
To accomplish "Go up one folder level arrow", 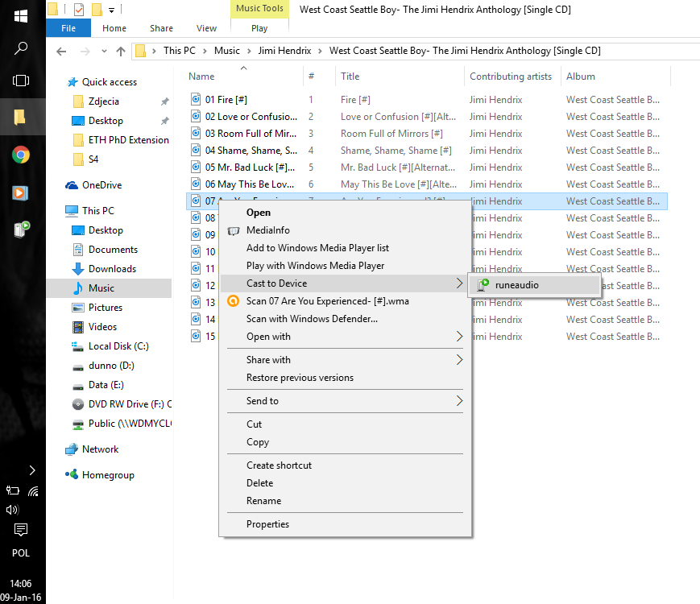I will pos(121,52).
